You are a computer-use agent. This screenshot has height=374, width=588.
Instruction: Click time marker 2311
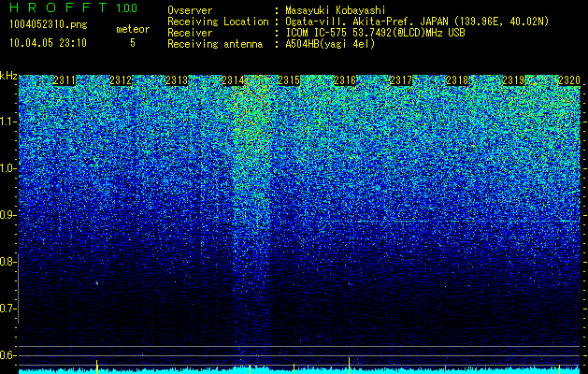pyautogui.click(x=65, y=80)
